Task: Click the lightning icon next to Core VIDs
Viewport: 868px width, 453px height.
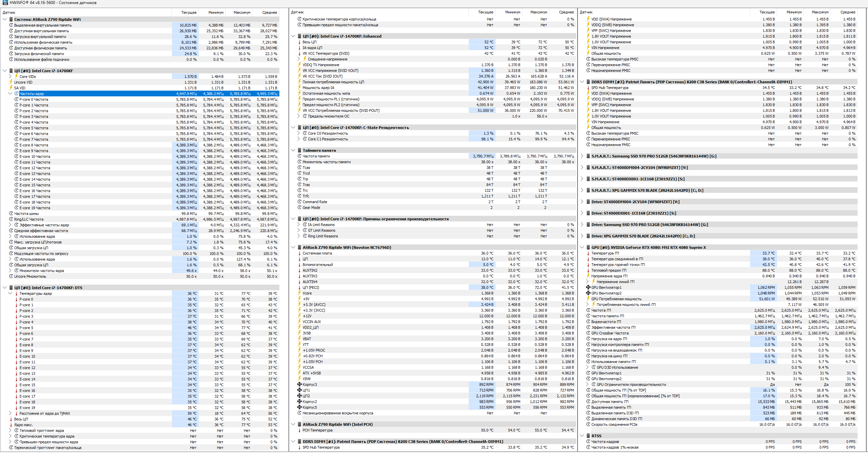Action: pos(16,77)
